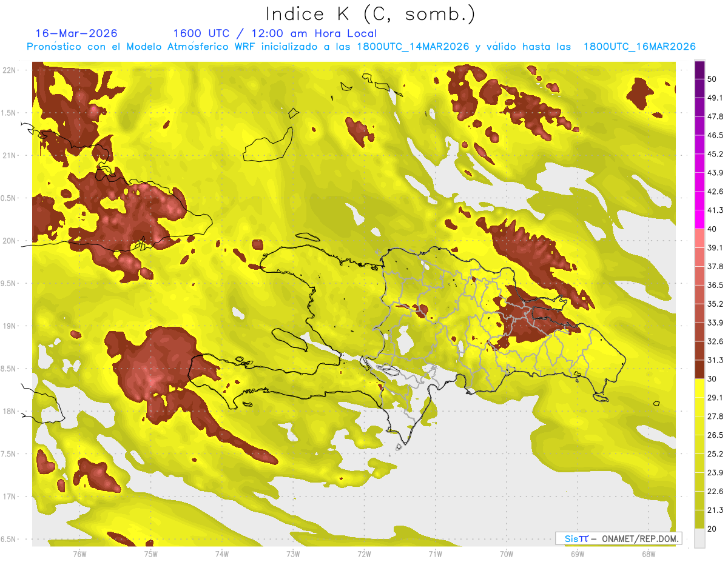Screen dimensions: 728x562
Task: Click the '74W' longitude label
Action: [221, 554]
